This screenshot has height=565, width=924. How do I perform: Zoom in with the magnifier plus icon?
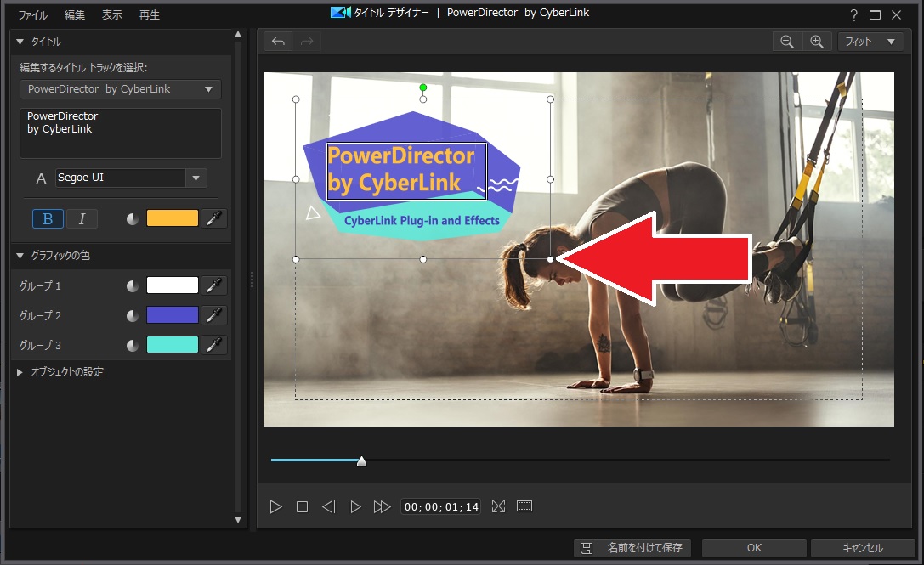click(x=817, y=42)
